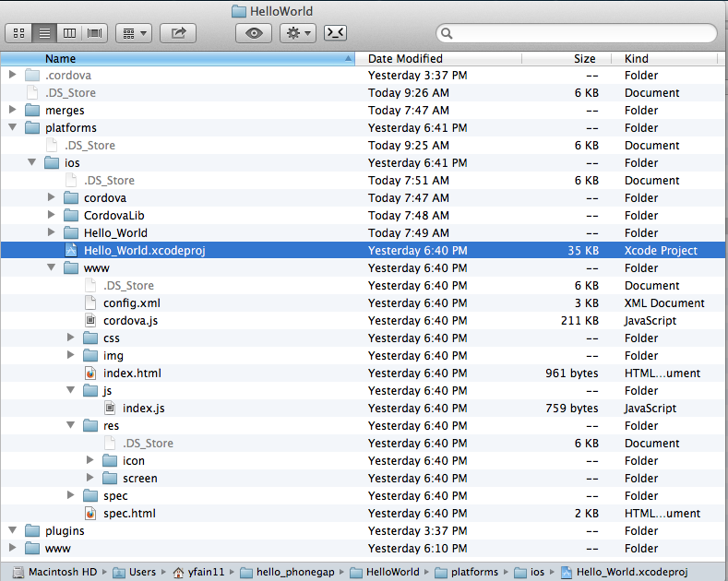728x581 pixels.
Task: Expand the plugins folder
Action: 13,531
